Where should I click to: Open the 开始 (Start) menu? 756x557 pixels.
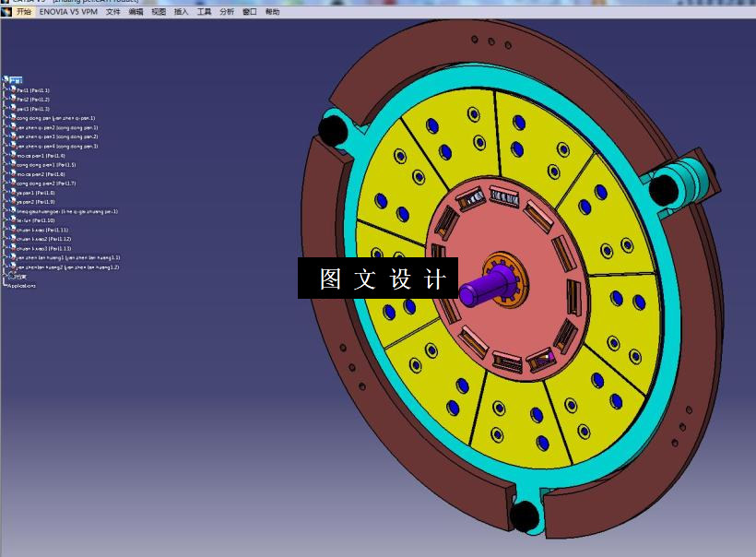(24, 12)
